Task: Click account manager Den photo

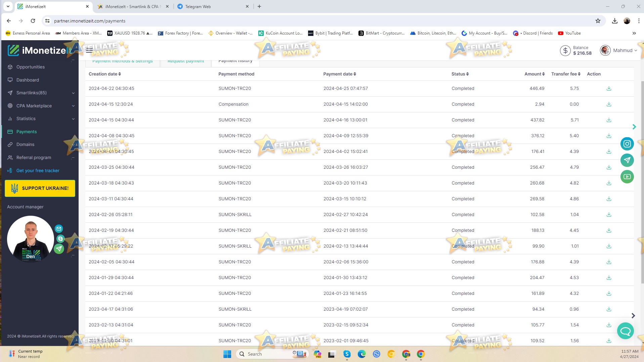Action: (x=31, y=239)
